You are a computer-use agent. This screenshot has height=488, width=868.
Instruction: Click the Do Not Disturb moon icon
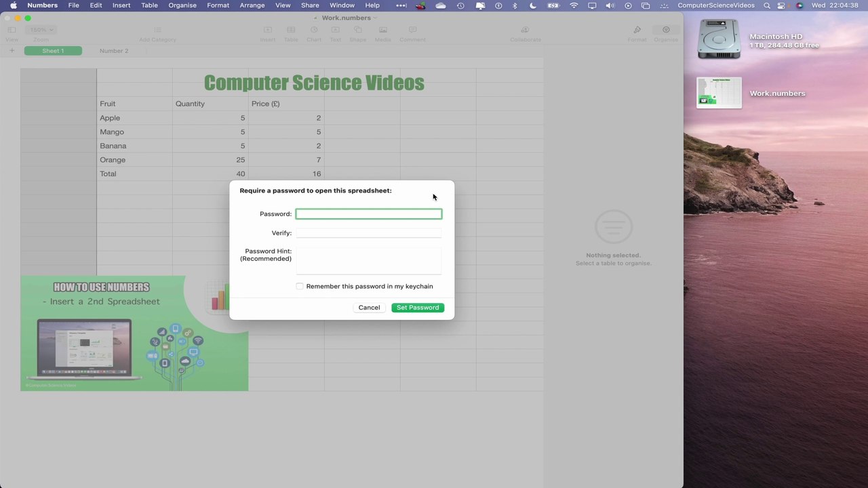533,5
